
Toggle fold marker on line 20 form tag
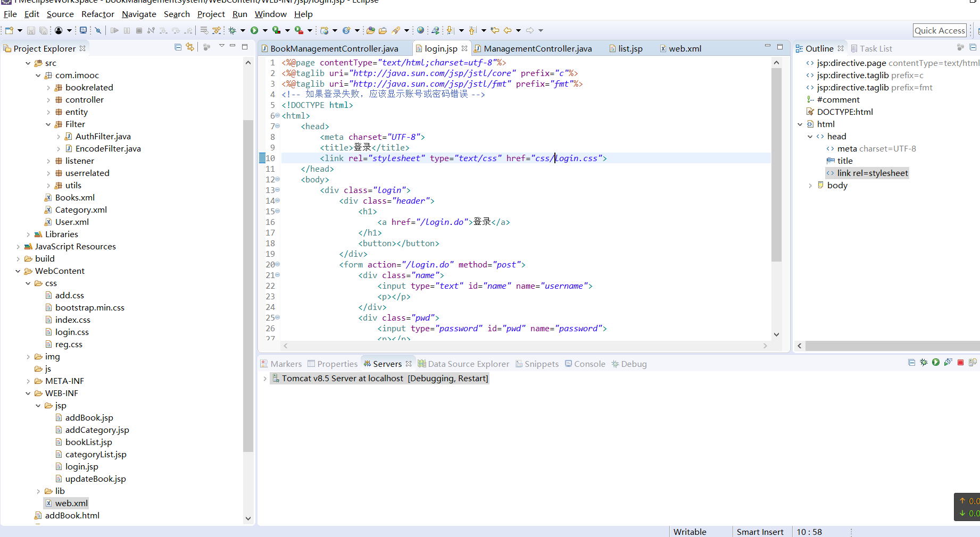(x=277, y=264)
